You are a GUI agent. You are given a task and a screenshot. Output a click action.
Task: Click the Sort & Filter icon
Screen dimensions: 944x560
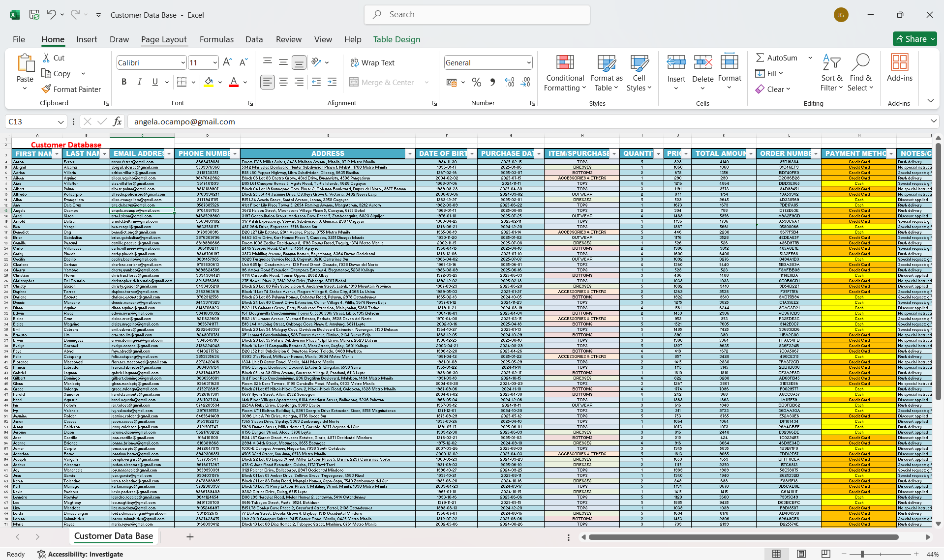[x=831, y=62]
